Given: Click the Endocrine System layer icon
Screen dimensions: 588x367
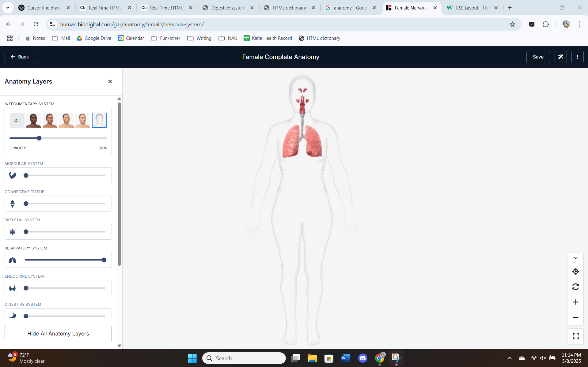Looking at the screenshot, I should click(x=12, y=288).
